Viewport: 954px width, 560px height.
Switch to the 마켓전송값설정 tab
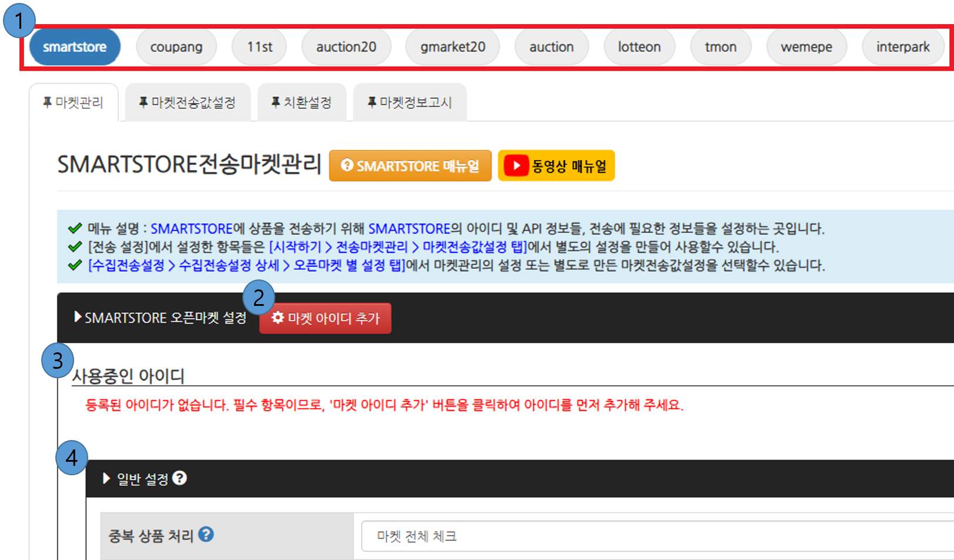pyautogui.click(x=188, y=103)
